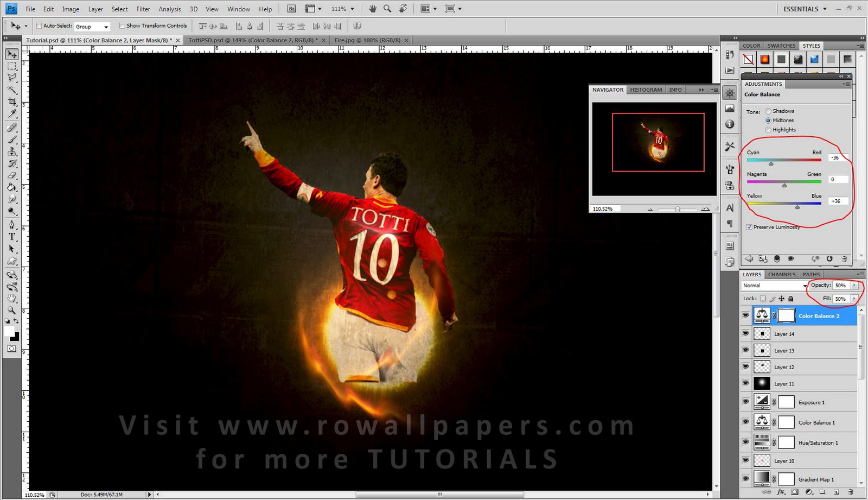Image resolution: width=868 pixels, height=500 pixels.
Task: Select the Move tool in the toolbox
Action: tap(12, 54)
